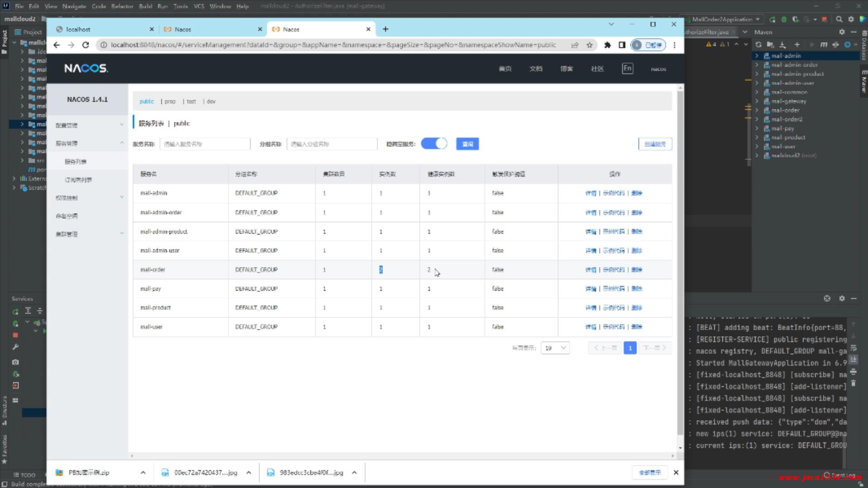Click Nacos page horizontal scrollbar
868x488 pixels.
402,456
